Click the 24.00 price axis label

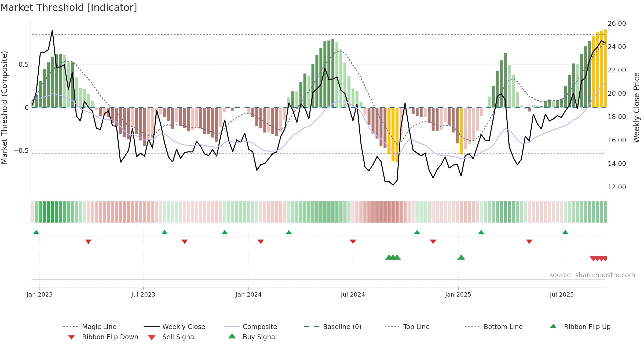(x=617, y=47)
